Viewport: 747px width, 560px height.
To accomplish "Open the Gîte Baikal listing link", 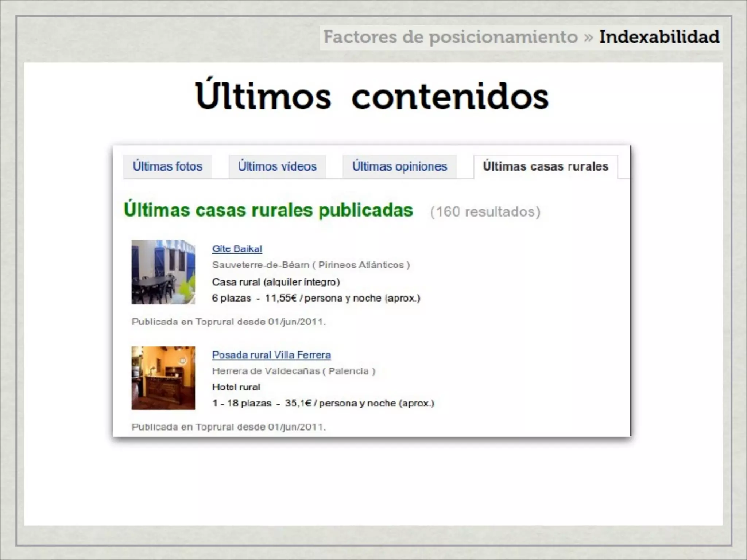I will (237, 249).
